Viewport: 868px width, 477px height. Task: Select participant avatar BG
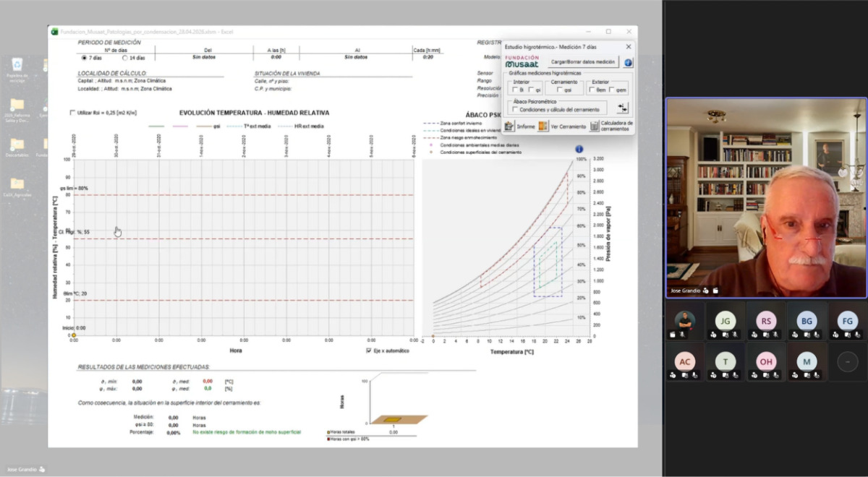point(807,320)
